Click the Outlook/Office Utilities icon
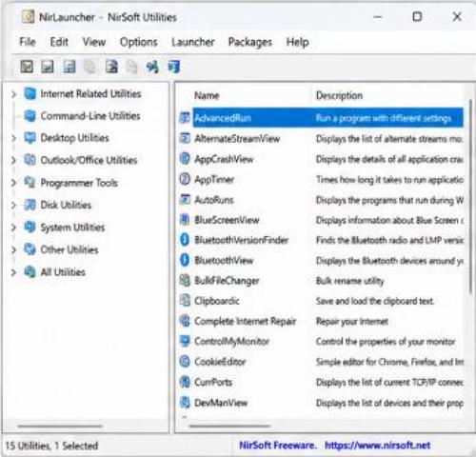The image size is (476, 457). pyautogui.click(x=30, y=160)
